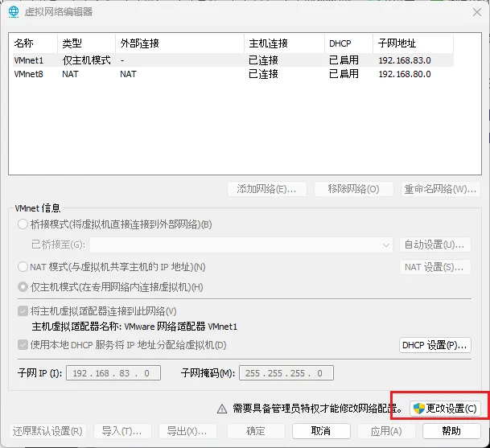Click the 外部连接 column header
Viewport: 490px width, 448px height.
(180, 43)
